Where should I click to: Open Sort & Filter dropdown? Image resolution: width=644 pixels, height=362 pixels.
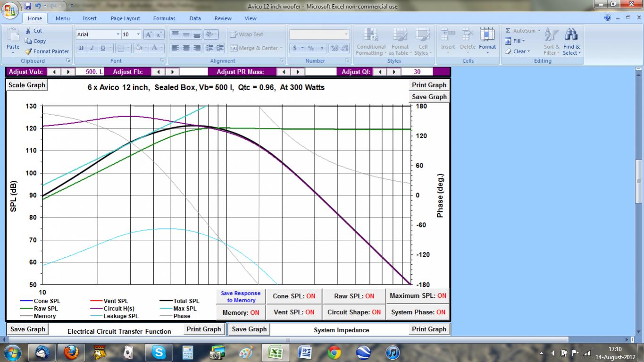click(552, 42)
